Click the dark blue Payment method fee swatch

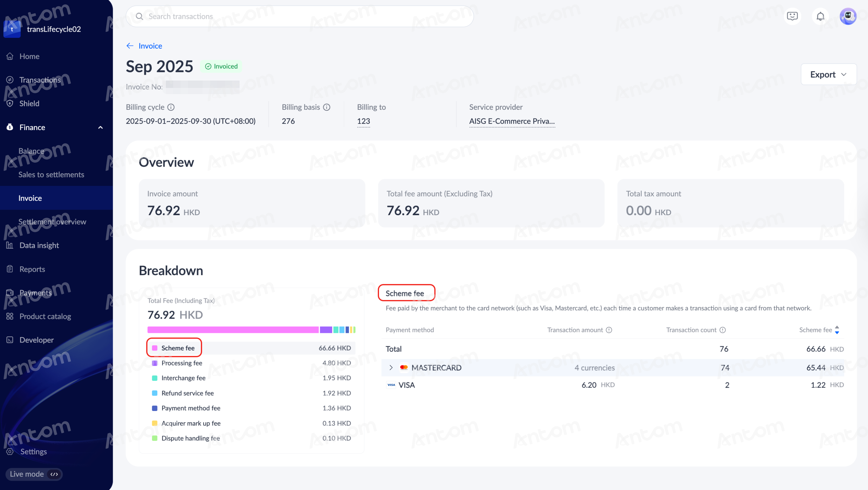click(155, 409)
